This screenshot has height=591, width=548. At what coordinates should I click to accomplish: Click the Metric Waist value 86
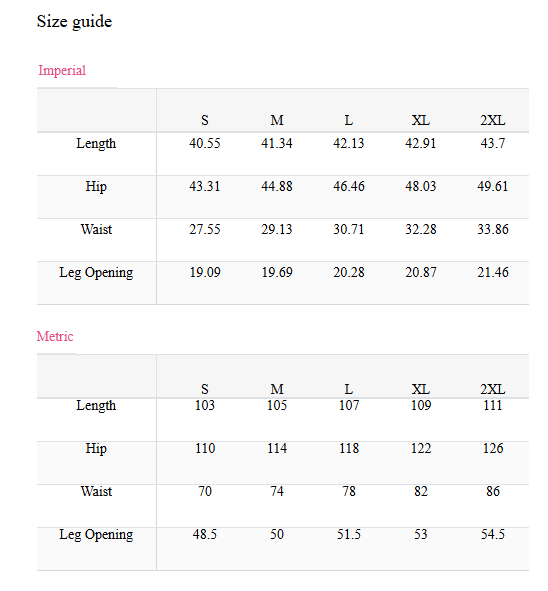point(493,491)
